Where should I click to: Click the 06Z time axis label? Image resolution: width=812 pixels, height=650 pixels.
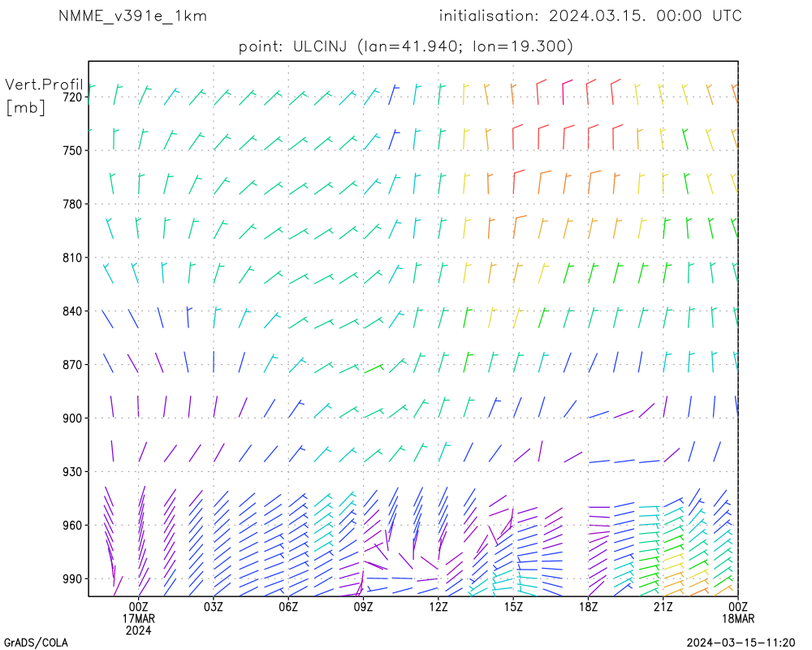pos(288,607)
